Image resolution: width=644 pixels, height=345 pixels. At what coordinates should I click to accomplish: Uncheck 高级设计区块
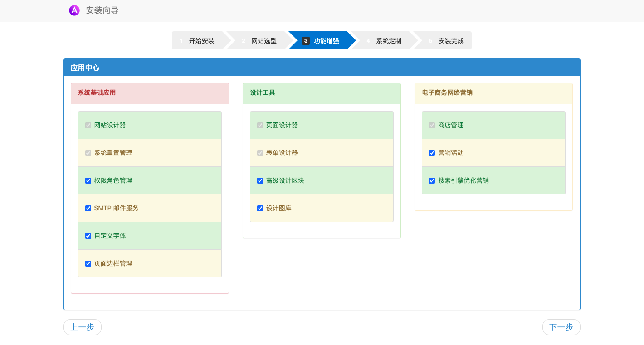(x=260, y=180)
